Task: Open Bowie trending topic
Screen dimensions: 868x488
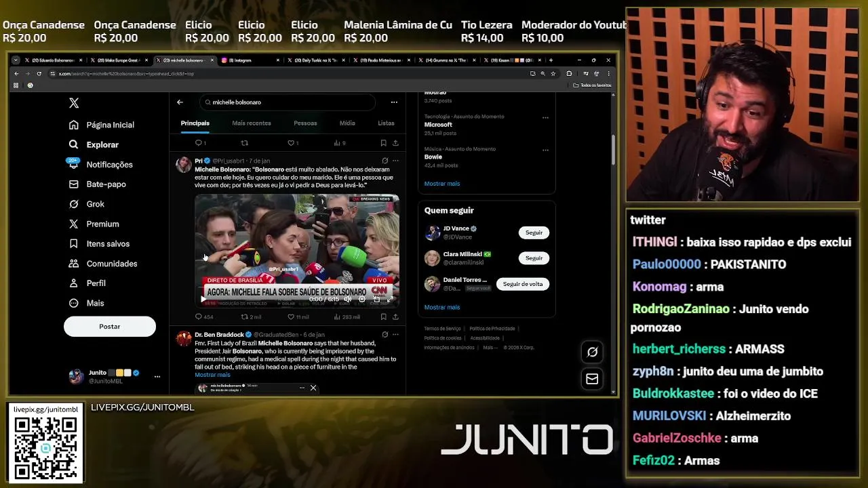Action: 433,157
